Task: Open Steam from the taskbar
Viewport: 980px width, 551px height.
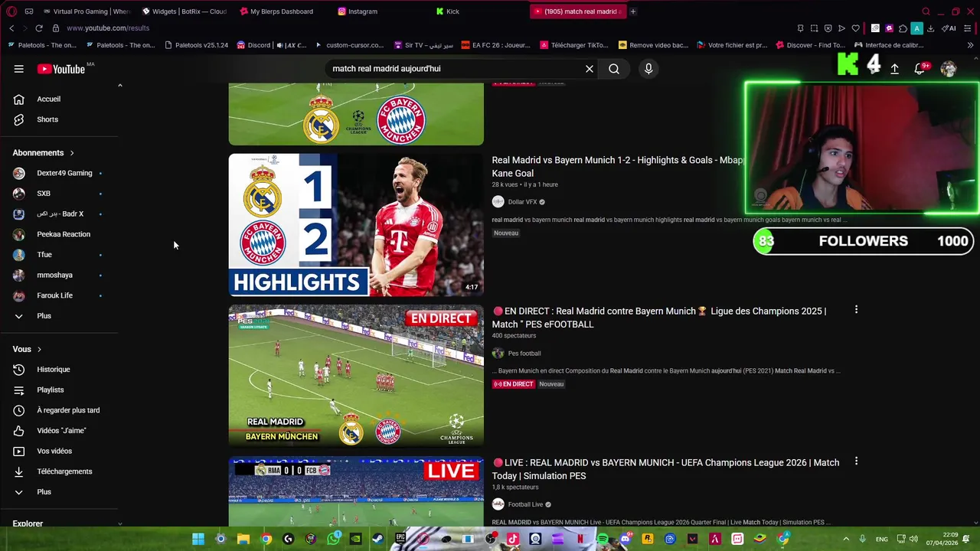Action: pyautogui.click(x=378, y=539)
